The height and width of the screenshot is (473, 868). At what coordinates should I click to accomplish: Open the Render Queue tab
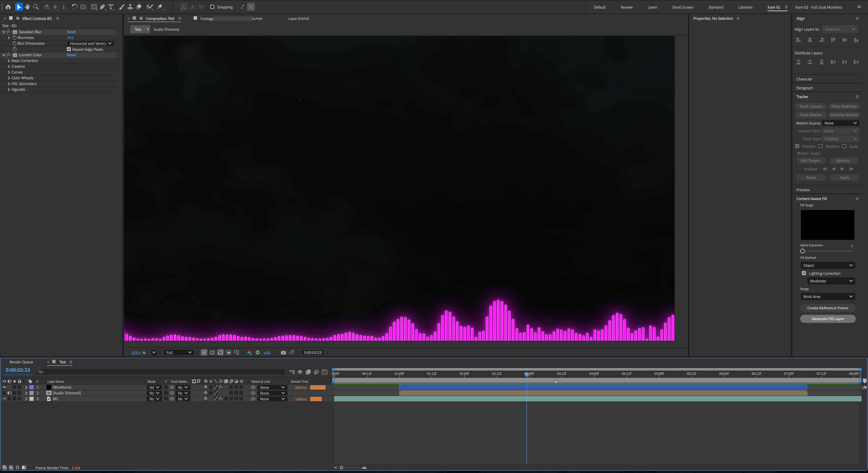tap(21, 362)
